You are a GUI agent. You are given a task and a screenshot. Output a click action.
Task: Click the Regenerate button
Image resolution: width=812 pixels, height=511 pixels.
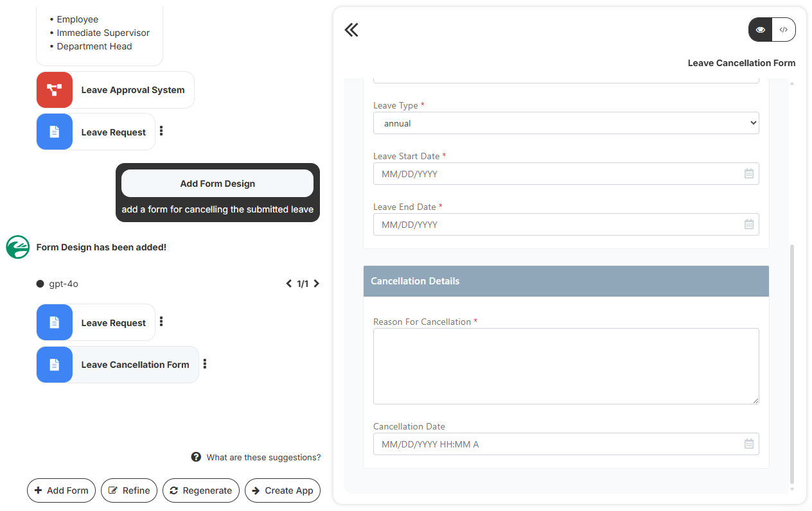pos(200,490)
